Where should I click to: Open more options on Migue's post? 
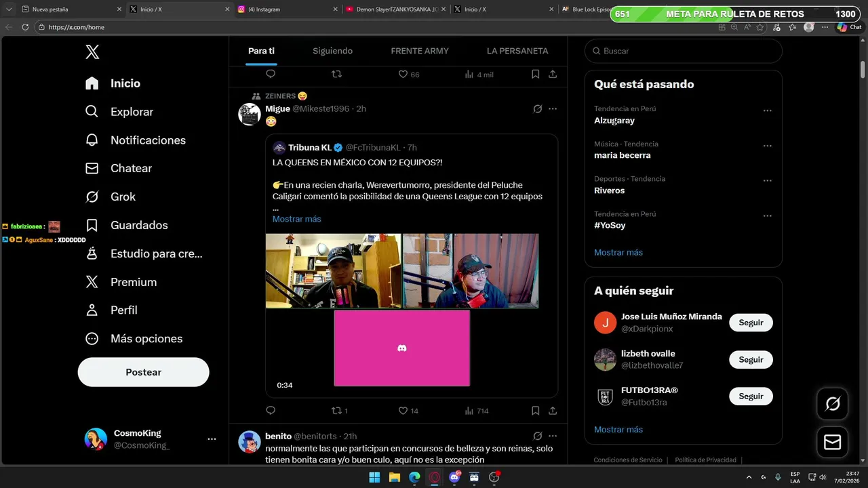pos(553,108)
